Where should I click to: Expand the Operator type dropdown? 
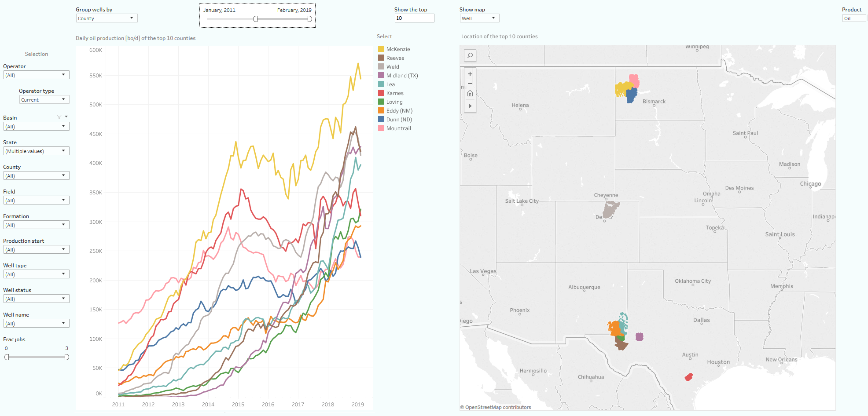click(x=44, y=99)
